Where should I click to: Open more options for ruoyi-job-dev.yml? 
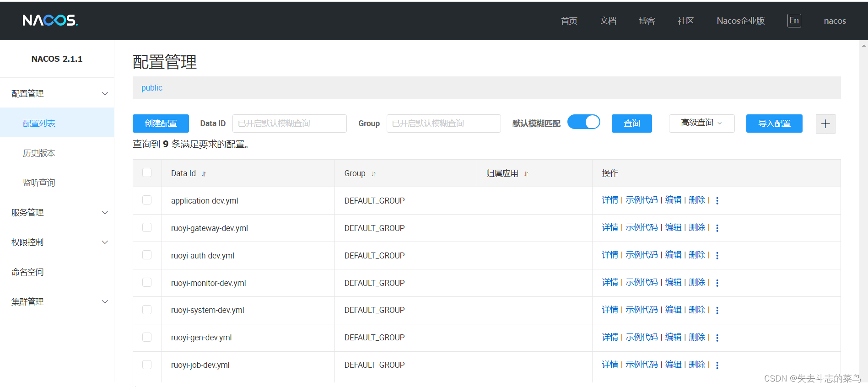(x=717, y=365)
